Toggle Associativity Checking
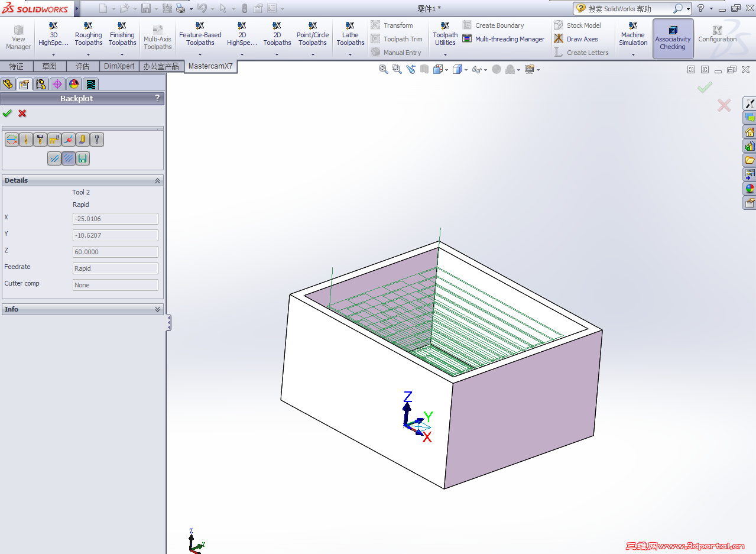The width and height of the screenshot is (756, 554). [673, 38]
